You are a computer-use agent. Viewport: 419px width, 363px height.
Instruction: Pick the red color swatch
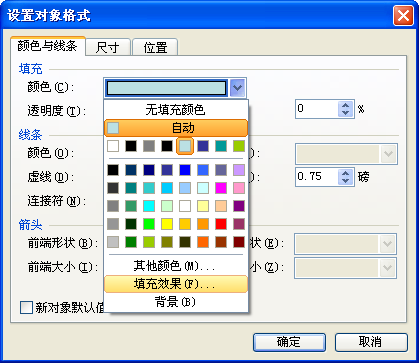tap(221, 224)
